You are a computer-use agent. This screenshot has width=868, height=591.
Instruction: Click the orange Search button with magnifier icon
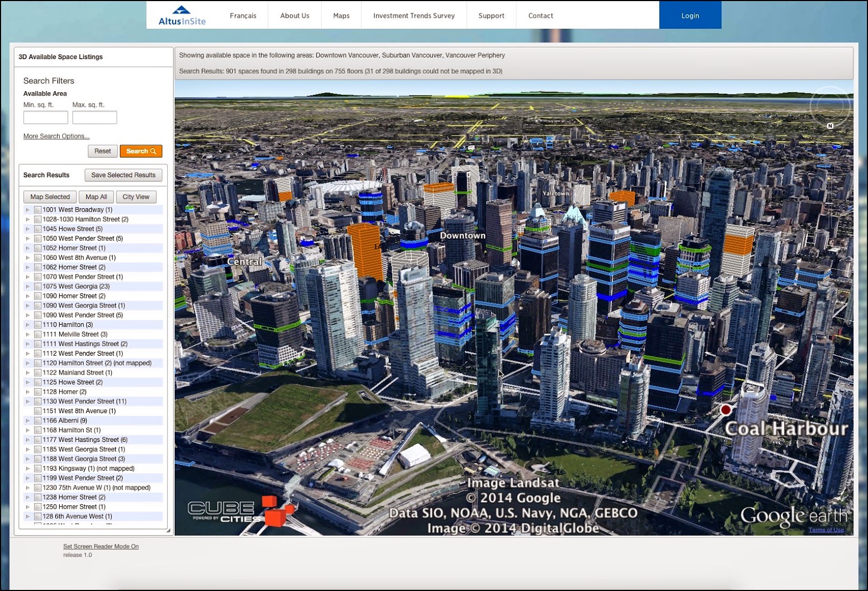141,151
